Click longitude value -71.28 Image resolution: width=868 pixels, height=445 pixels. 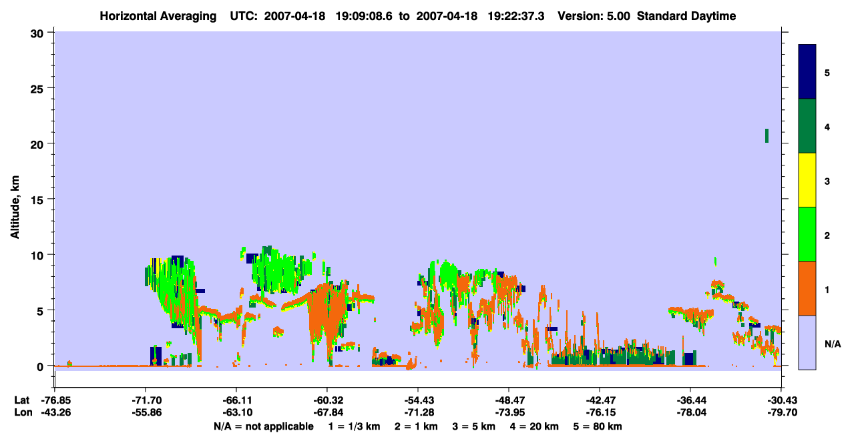tap(418, 412)
